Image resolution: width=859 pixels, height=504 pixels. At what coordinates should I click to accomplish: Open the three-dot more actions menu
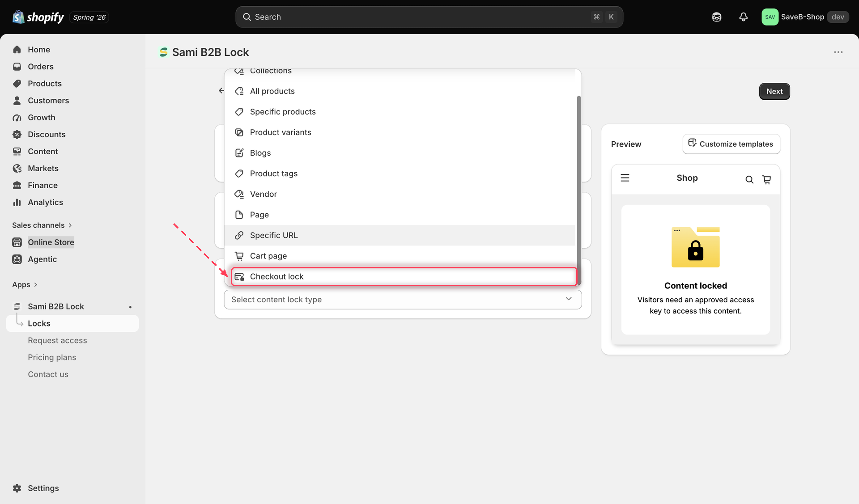838,52
